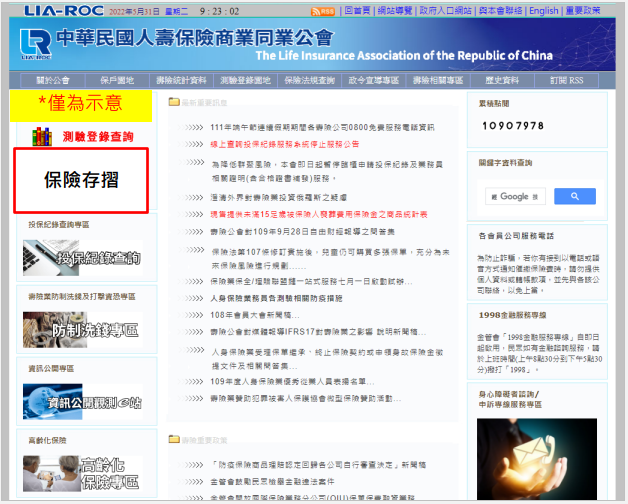Open the 壽險相關專區 menu
This screenshot has height=504, width=628.
438,81
